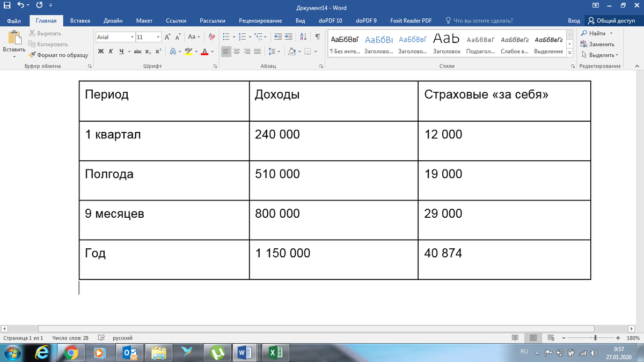Apply the Заголовок title style

[x=447, y=43]
